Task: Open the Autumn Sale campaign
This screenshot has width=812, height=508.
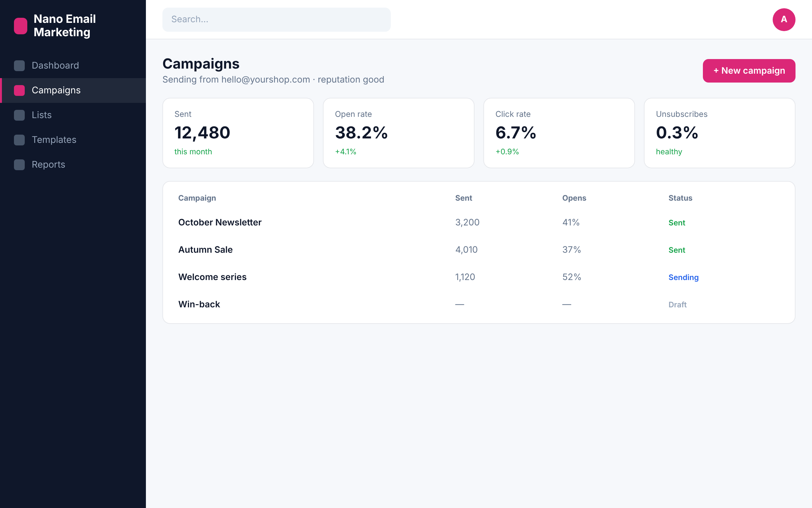Action: [205, 250]
